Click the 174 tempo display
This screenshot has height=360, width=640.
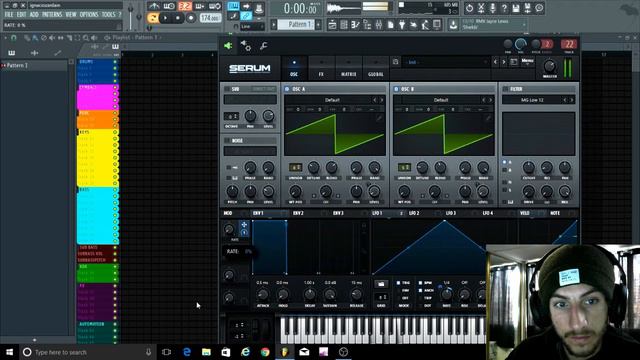pos(211,18)
